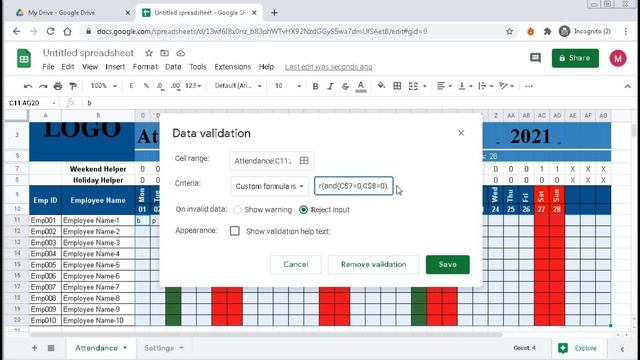Click the Redo toolbar icon
640x360 pixels.
pos(43,86)
